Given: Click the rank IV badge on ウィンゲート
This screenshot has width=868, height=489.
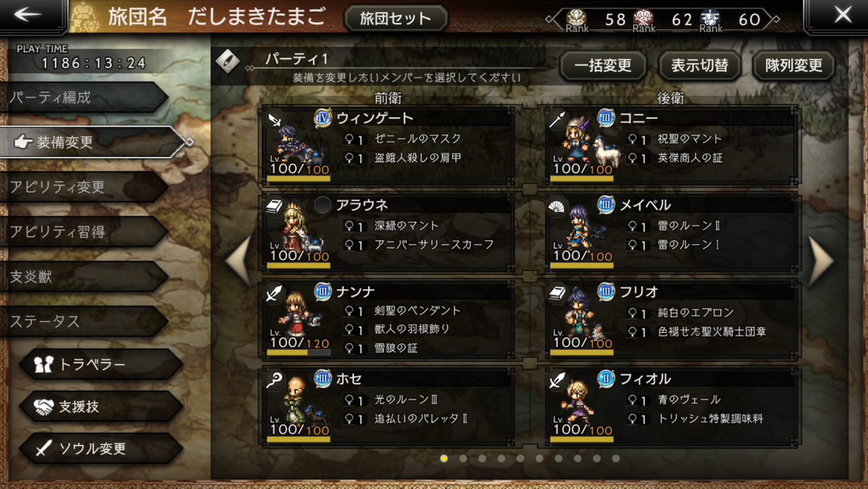Looking at the screenshot, I should pyautogui.click(x=323, y=118).
